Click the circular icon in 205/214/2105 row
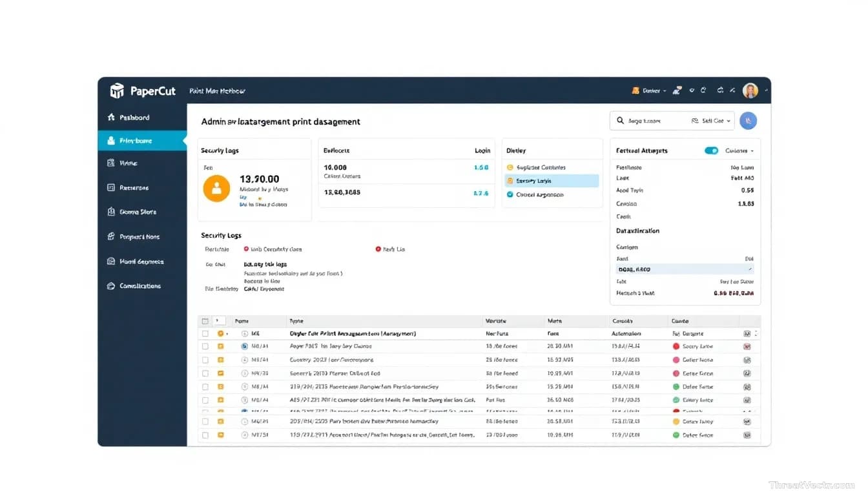 (x=244, y=422)
